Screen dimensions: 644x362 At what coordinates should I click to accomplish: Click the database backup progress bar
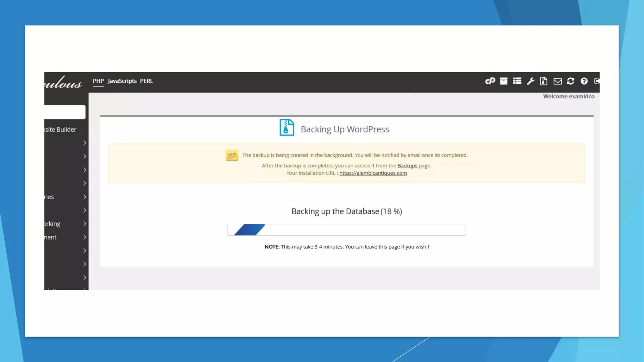pyautogui.click(x=347, y=230)
